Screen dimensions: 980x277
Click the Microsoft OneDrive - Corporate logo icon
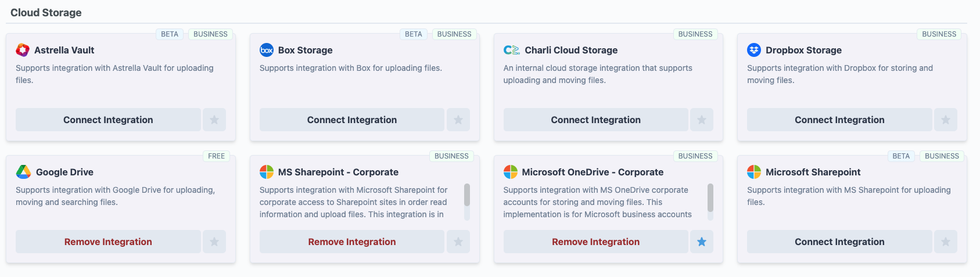coord(511,172)
